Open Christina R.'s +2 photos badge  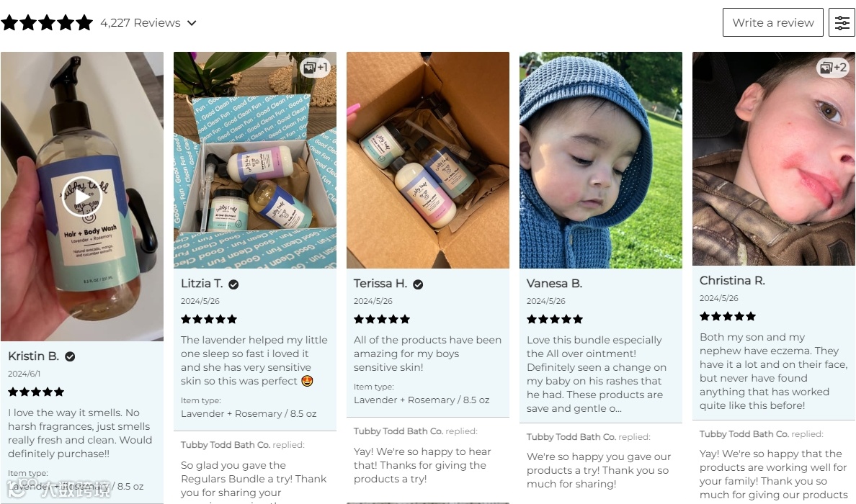click(x=833, y=68)
